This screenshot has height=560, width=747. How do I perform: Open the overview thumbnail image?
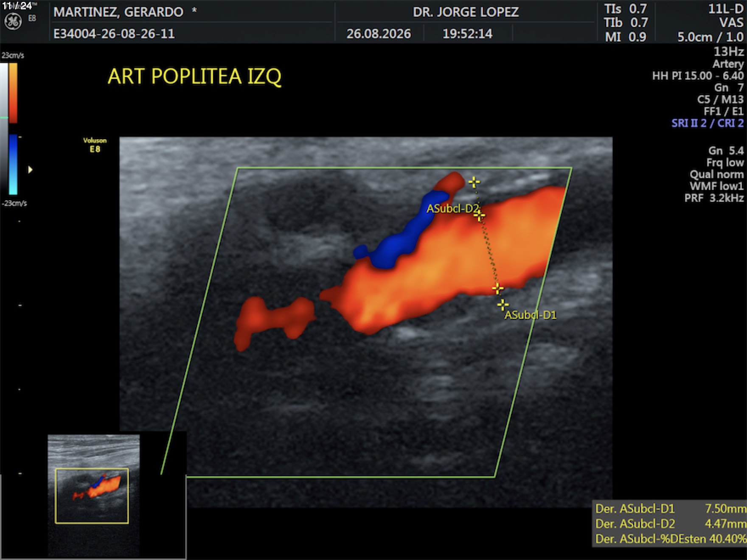pyautogui.click(x=94, y=496)
